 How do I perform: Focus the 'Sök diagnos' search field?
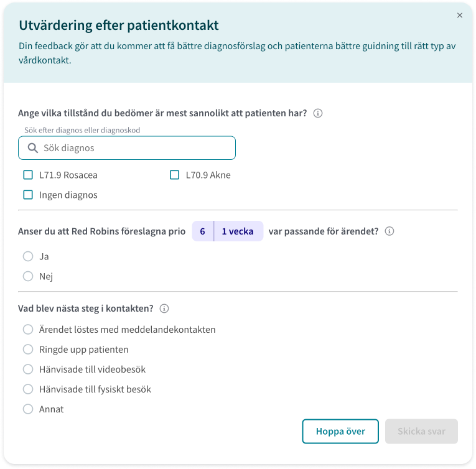[127, 148]
